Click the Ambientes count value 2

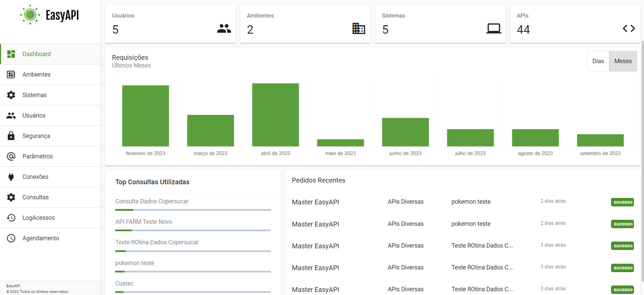click(250, 30)
